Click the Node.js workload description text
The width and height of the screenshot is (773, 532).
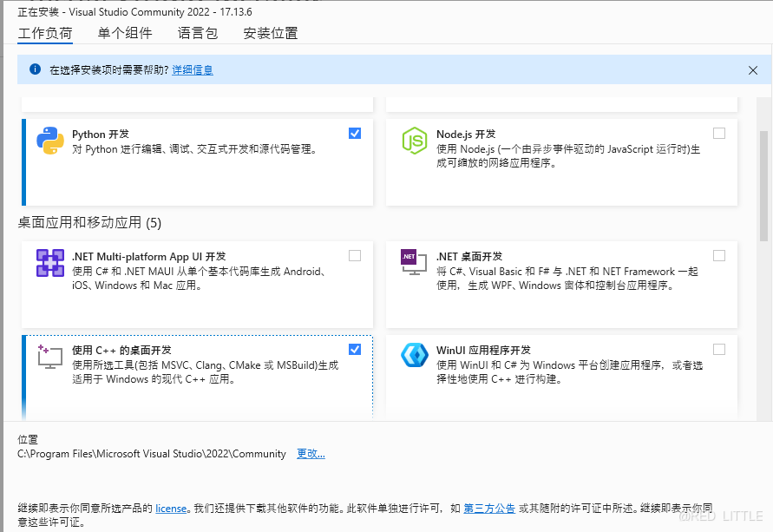(568, 156)
